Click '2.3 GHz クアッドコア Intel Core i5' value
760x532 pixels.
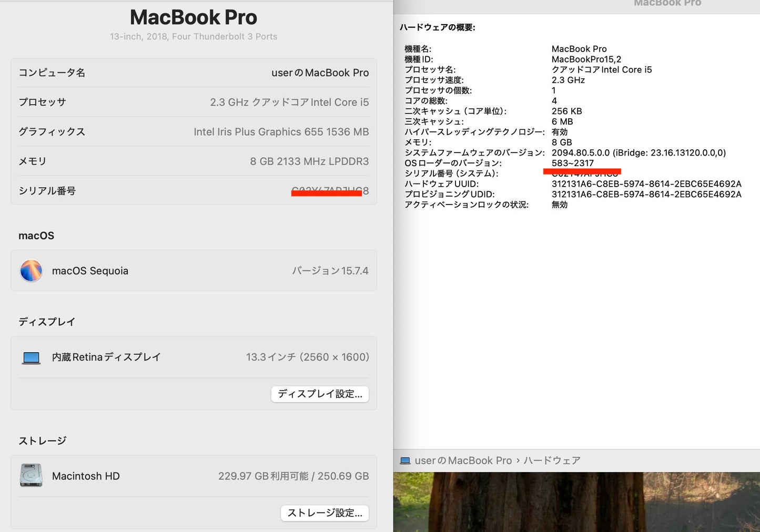click(x=289, y=102)
